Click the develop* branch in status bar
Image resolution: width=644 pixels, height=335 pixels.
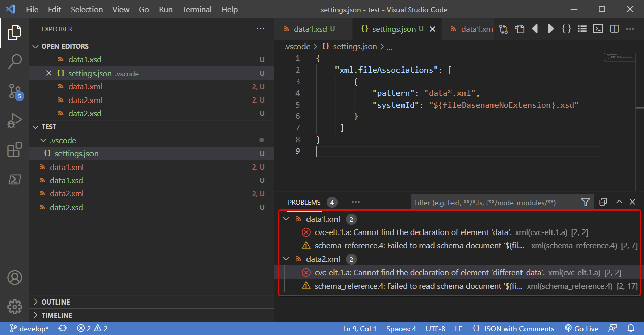coord(29,328)
